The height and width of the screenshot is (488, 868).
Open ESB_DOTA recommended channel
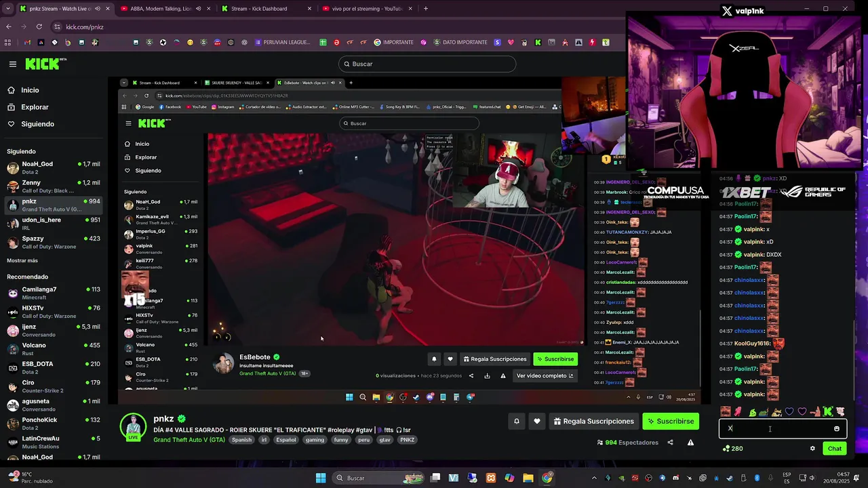point(54,367)
